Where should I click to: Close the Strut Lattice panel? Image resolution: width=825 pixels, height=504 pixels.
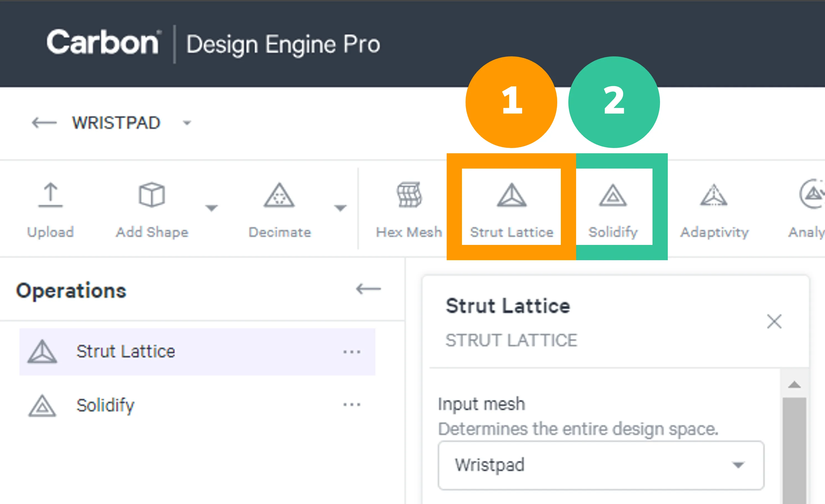pos(774,322)
